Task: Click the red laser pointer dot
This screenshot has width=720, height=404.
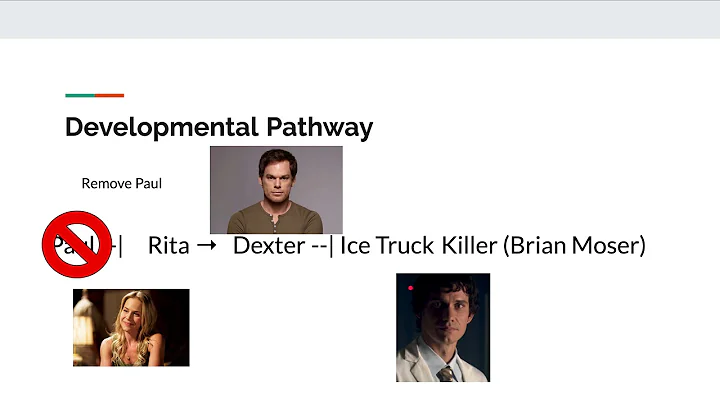Action: 410,288
